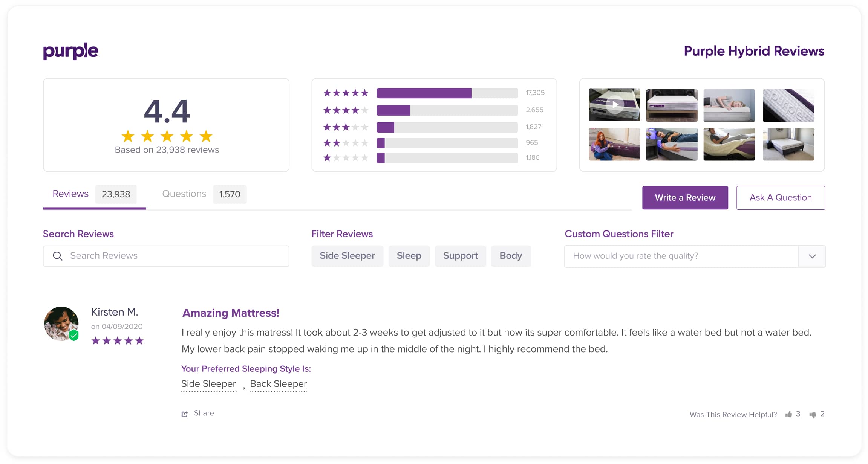Click the 'Custom Questions Filter' heading
This screenshot has height=464, width=868.
click(619, 234)
